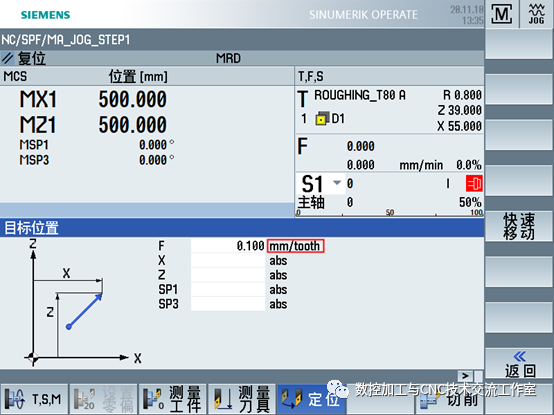
Task: Click the softkey bar extension arrow
Action: tap(465, 375)
